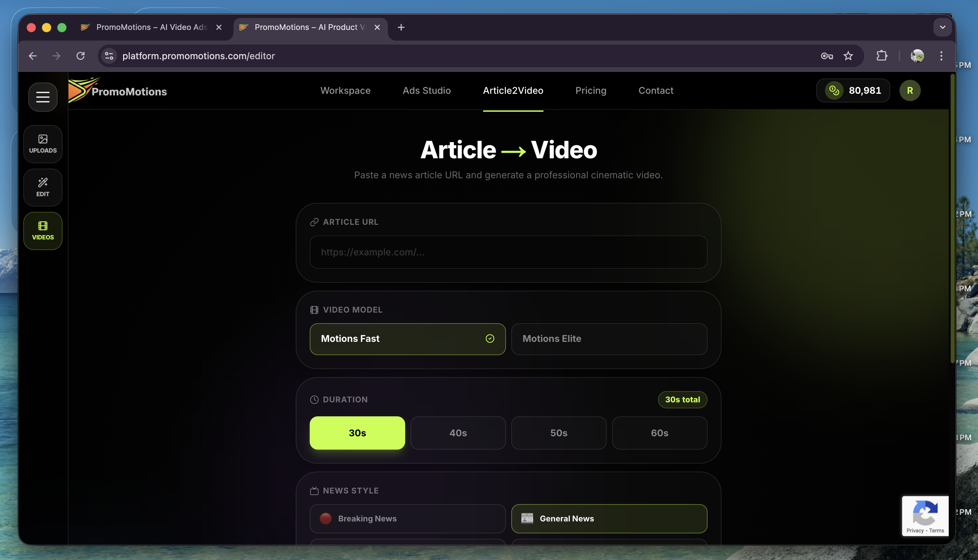Open Chrome three-dot options menu
This screenshot has height=560, width=978.
941,56
